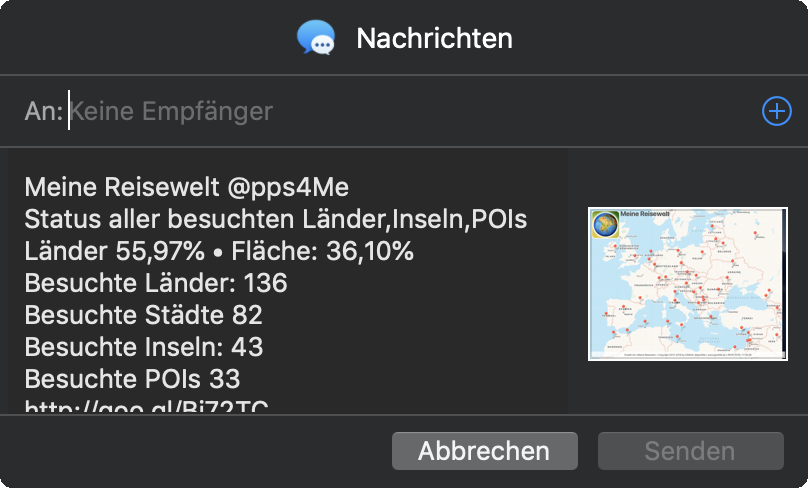Click the Fläche: 36,10% text
This screenshot has height=488, width=808.
322,251
